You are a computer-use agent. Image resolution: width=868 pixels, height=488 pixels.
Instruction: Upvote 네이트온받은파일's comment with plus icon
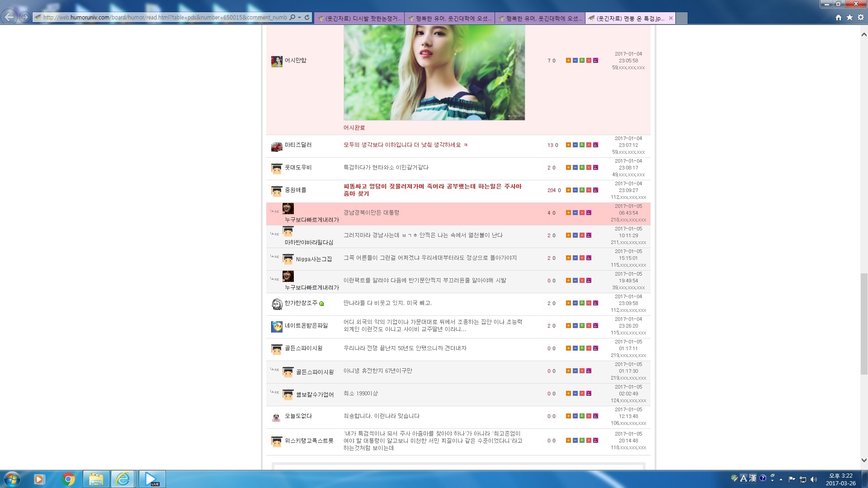click(x=568, y=326)
